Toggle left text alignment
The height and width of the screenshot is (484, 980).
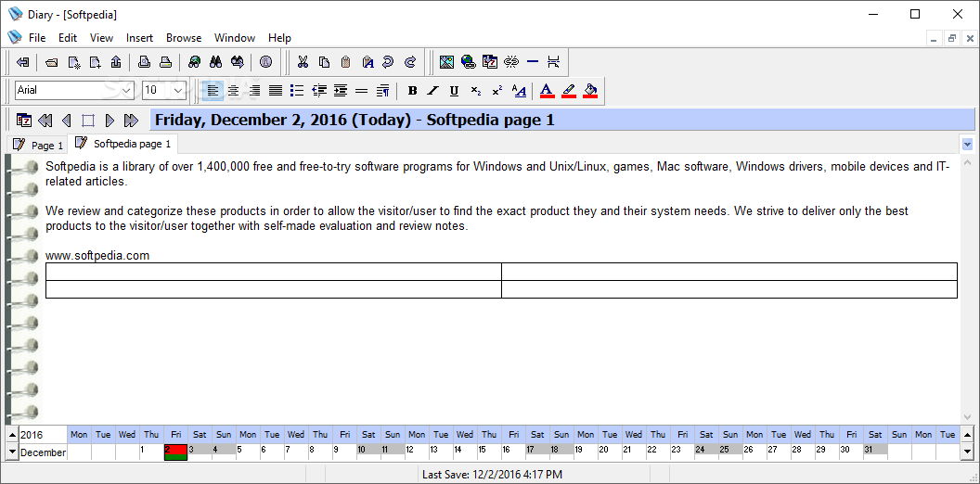pyautogui.click(x=213, y=91)
